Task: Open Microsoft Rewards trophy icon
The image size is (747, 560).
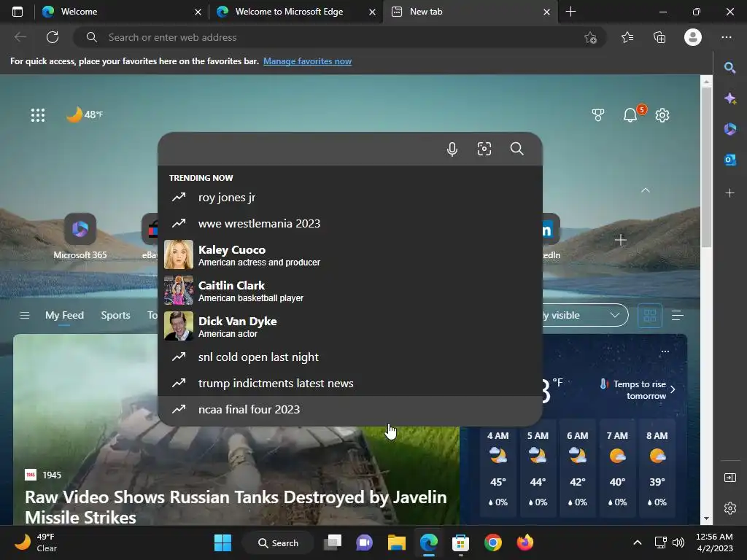Action: click(598, 114)
